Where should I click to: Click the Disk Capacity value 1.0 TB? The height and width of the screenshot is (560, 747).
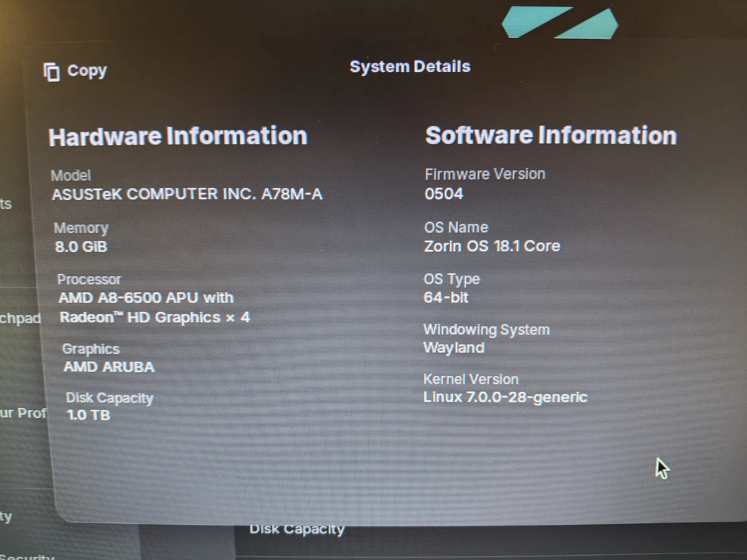click(89, 415)
